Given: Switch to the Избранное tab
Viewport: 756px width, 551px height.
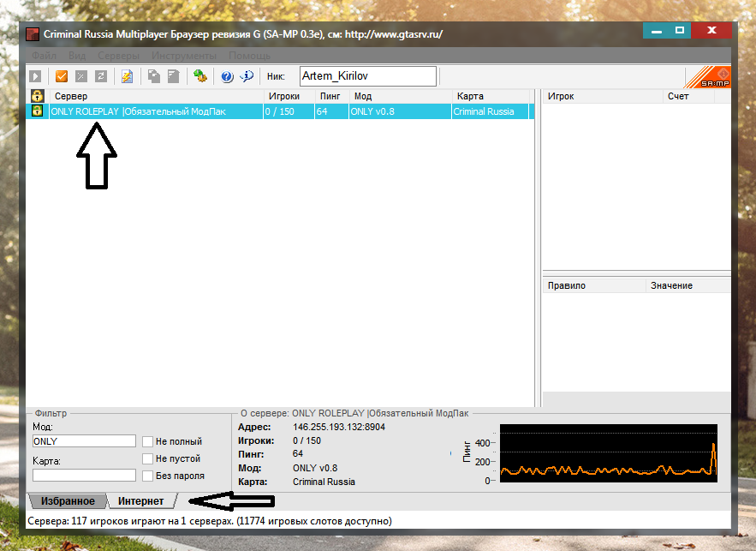Looking at the screenshot, I should point(68,500).
